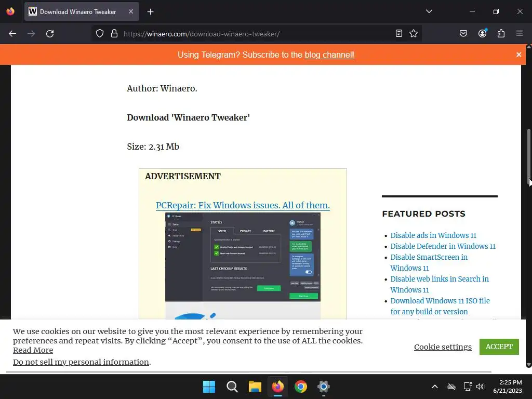Open the PCRepair advertisement link

pyautogui.click(x=243, y=205)
